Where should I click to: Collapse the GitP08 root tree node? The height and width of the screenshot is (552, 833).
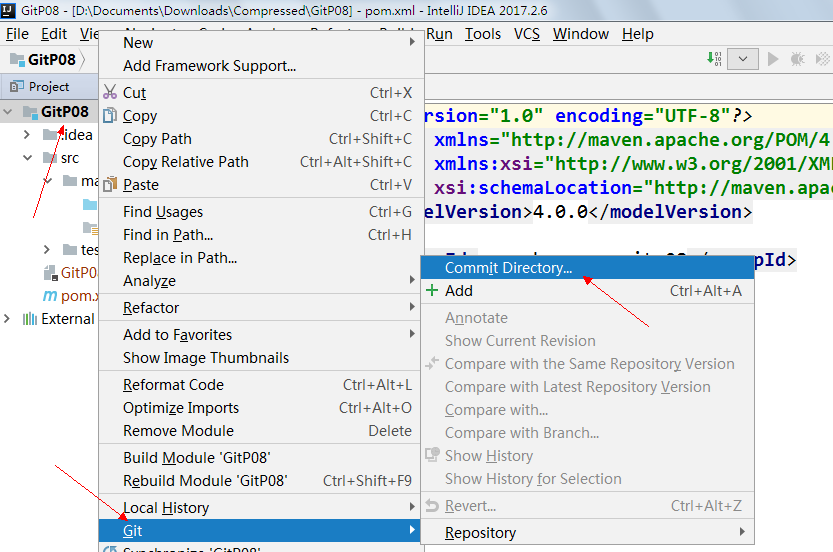[x=9, y=112]
